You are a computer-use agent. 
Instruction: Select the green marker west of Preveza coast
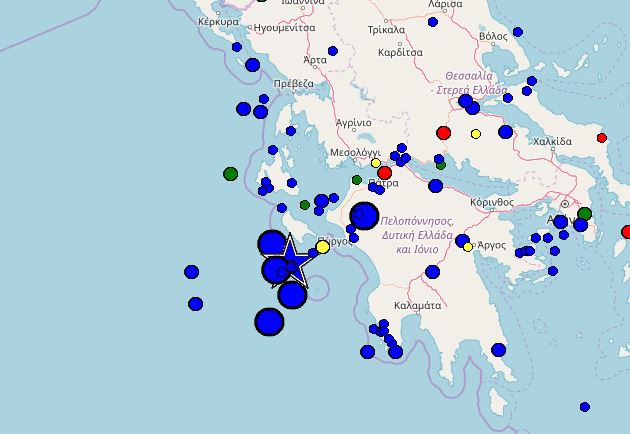231,174
